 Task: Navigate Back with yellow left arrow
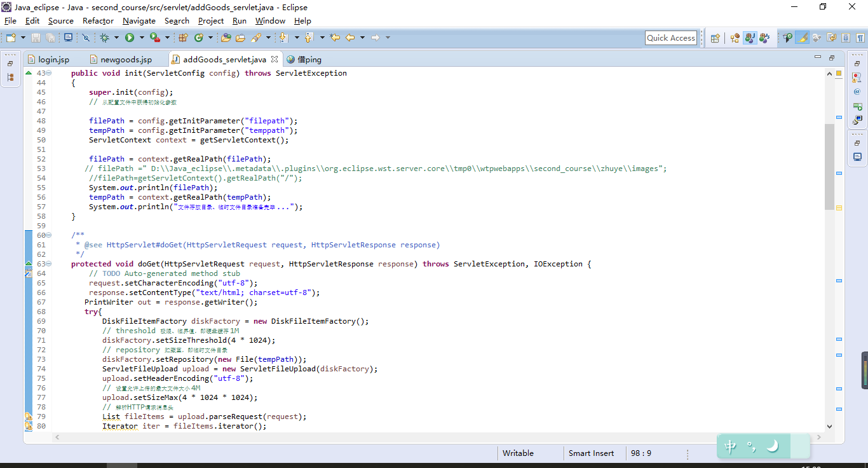(350, 38)
